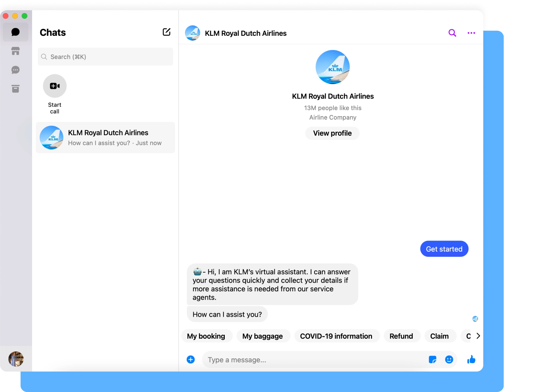Open the sticker picker
This screenshot has width=549, height=392.
pos(432,360)
